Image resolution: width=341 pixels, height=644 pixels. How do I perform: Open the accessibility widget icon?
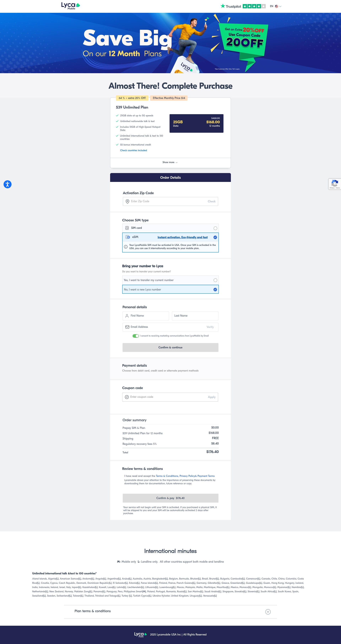7,184
